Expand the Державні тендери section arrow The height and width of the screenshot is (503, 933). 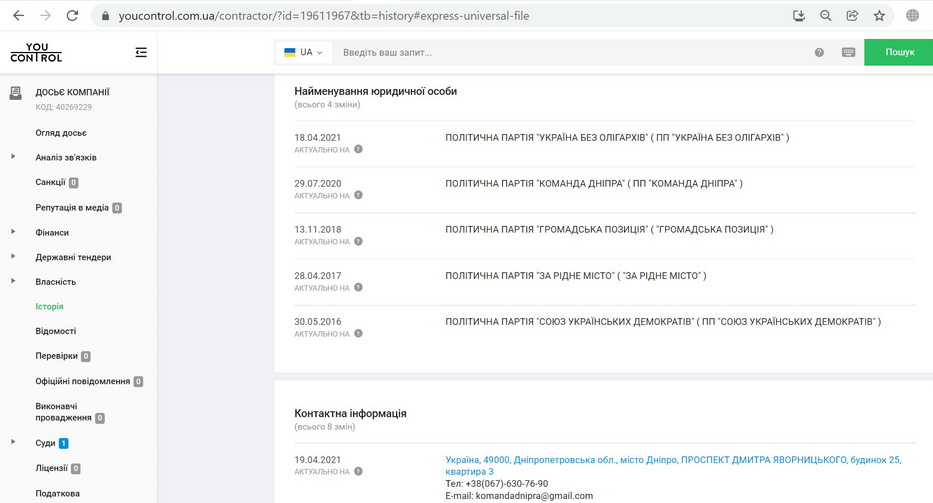point(13,257)
